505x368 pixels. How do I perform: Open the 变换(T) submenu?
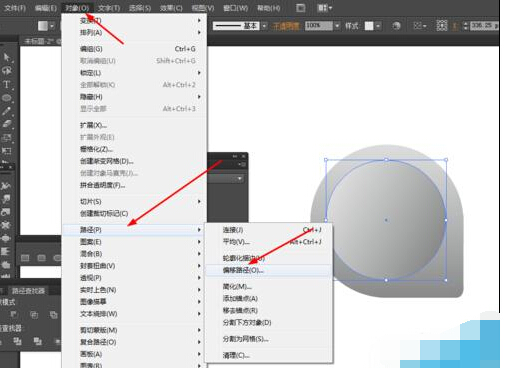pos(134,20)
